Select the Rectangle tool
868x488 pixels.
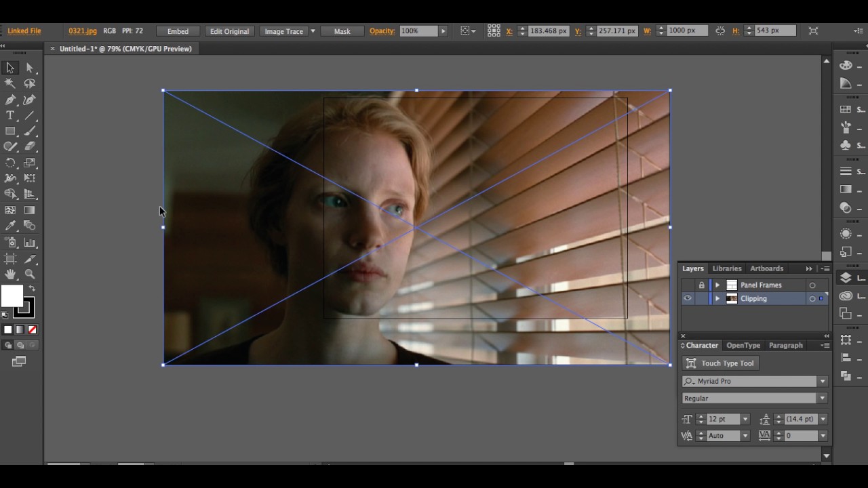coord(10,131)
